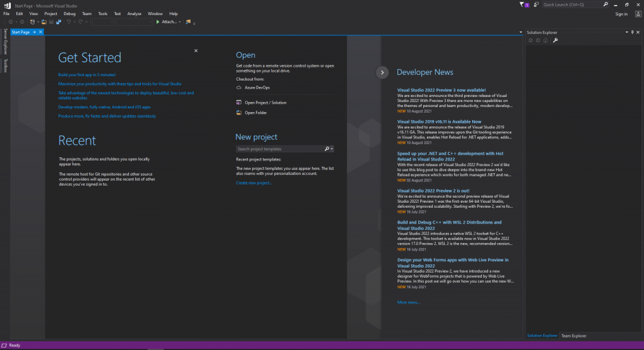Toggle pin on Start Page tab
Image resolution: width=644 pixels, height=350 pixels.
tap(35, 32)
